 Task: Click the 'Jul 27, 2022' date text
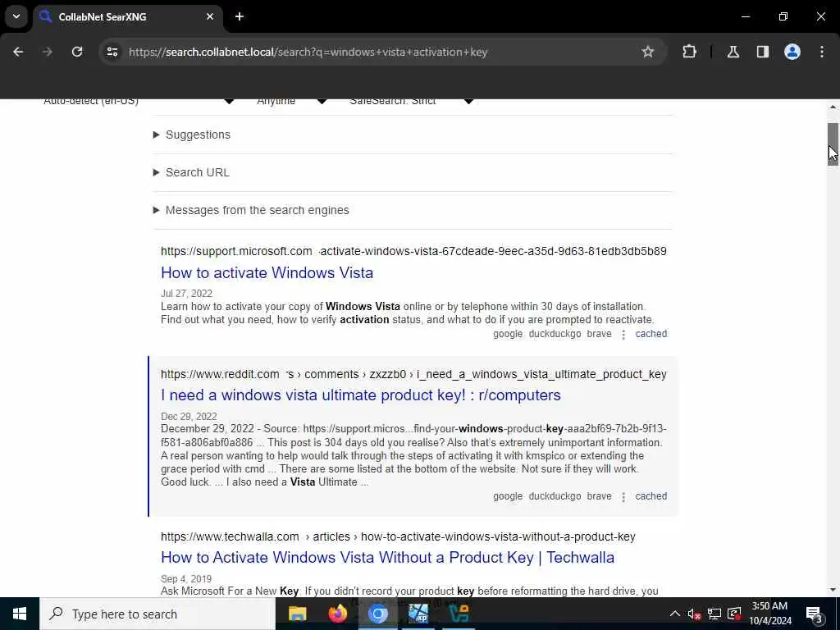[186, 294]
